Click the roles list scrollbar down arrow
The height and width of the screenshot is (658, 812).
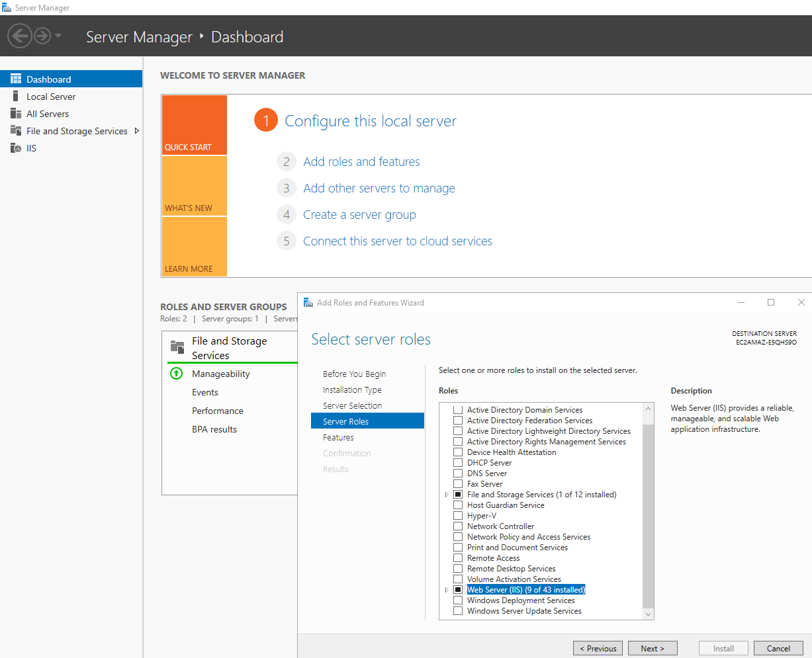[648, 614]
